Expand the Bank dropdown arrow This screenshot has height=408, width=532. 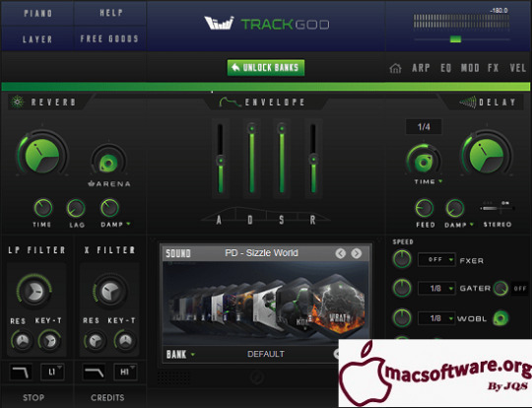(x=193, y=355)
